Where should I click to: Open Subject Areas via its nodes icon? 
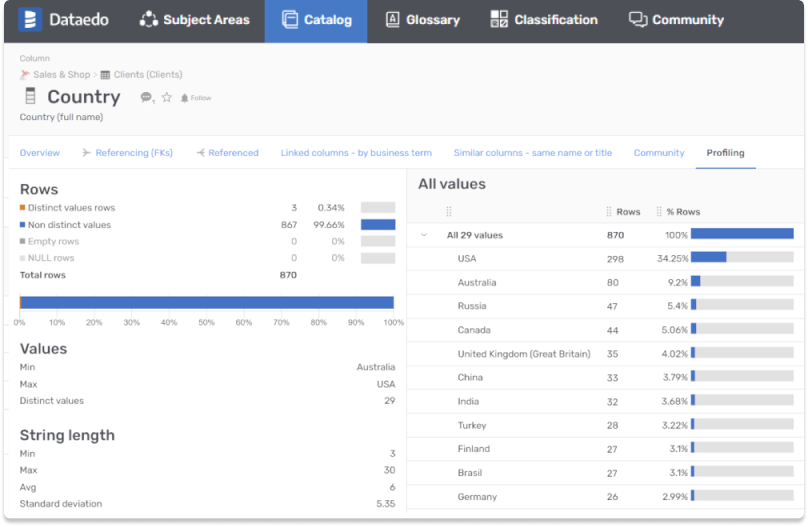click(149, 19)
